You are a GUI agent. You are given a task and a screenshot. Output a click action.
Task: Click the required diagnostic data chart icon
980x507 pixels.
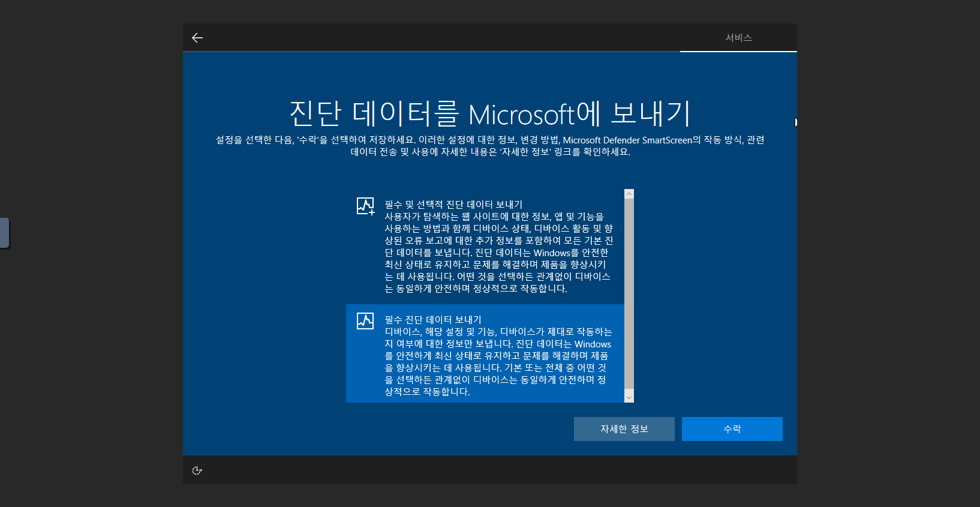click(365, 321)
